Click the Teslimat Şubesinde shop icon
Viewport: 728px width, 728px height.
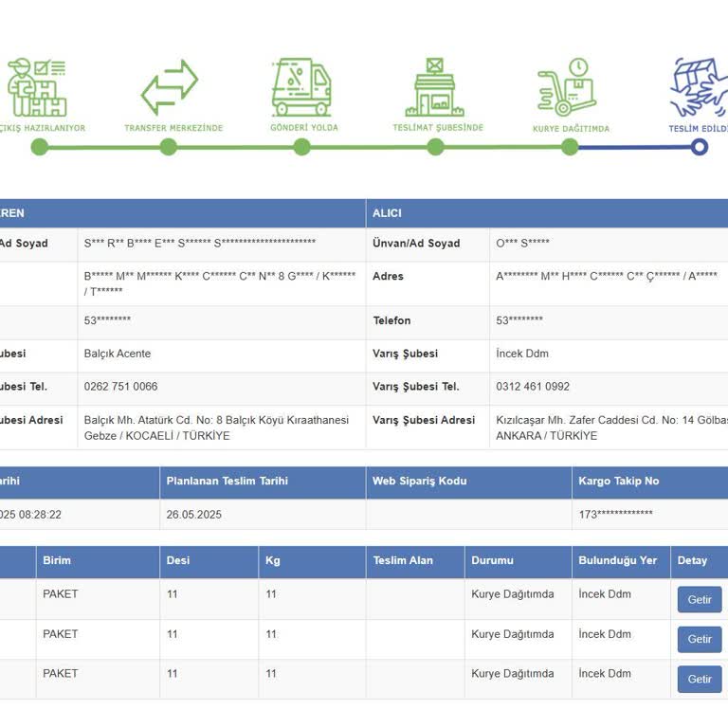click(x=434, y=87)
